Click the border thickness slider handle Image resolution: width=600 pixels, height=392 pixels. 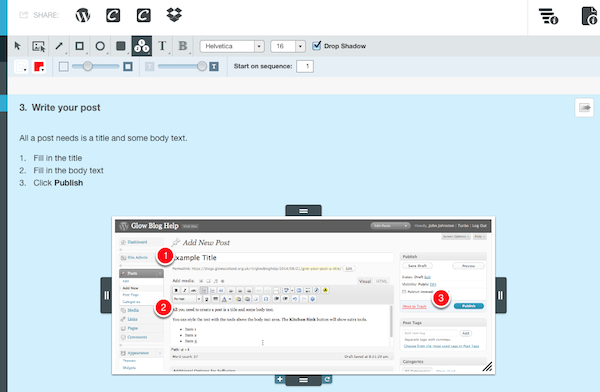click(x=88, y=66)
